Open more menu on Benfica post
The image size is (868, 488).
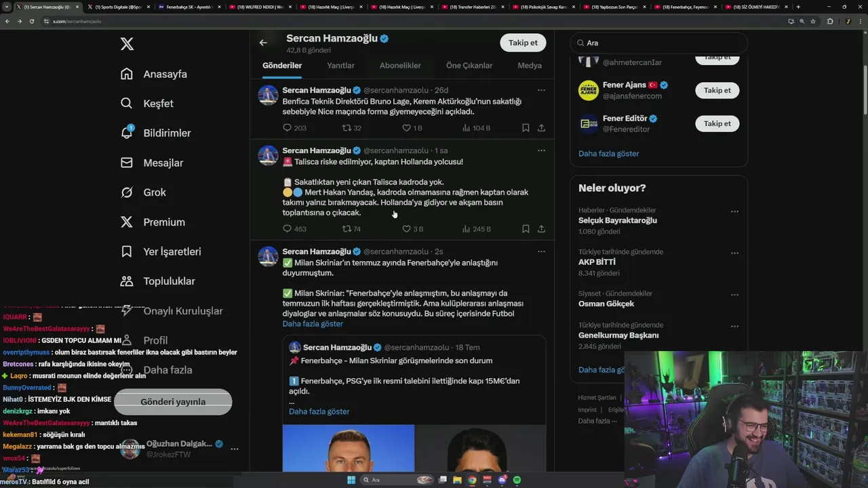(541, 90)
